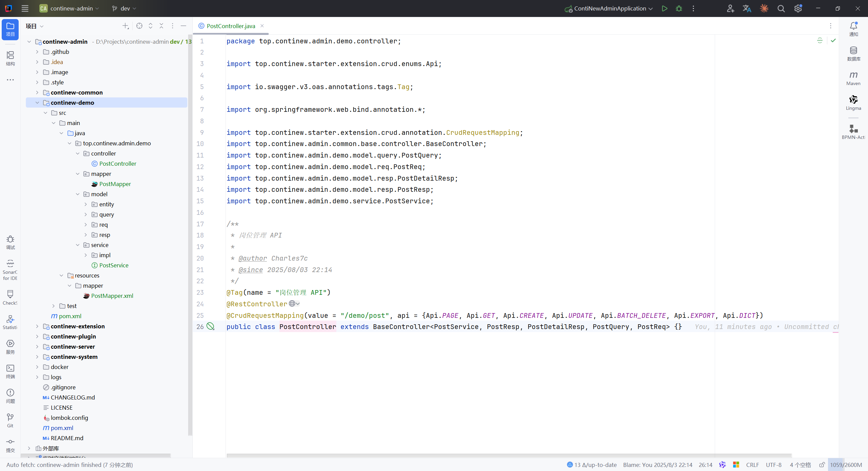Click line:column 26:14 indicator
This screenshot has height=471, width=868.
(x=706, y=465)
